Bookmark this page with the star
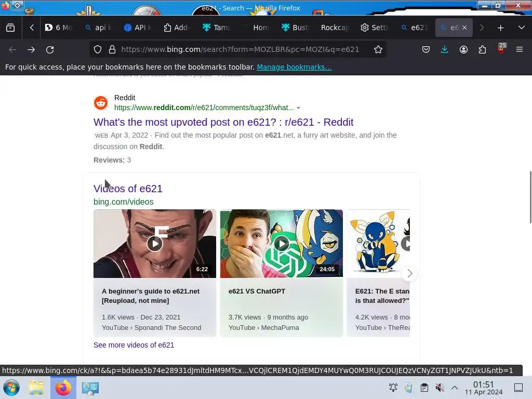This screenshot has width=532, height=399. (378, 49)
